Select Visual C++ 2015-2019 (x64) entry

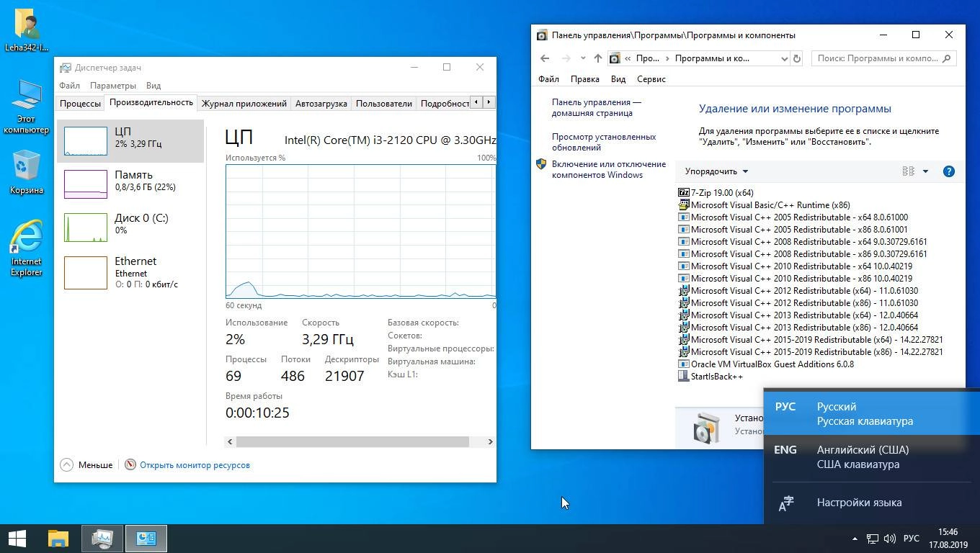811,339
